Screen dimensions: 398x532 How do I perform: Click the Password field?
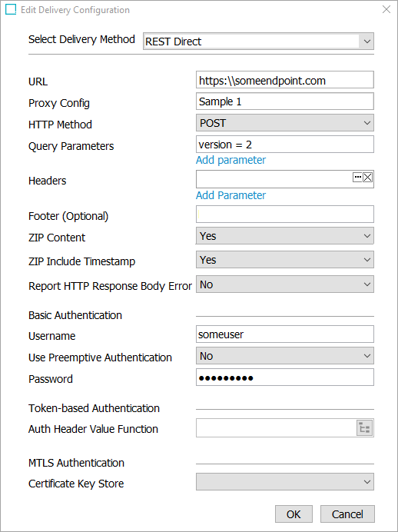tap(285, 377)
